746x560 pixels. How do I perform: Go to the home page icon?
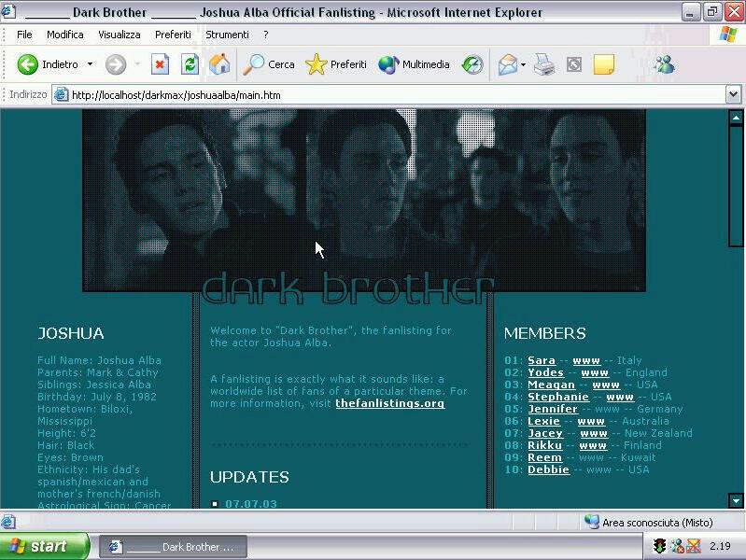(219, 64)
